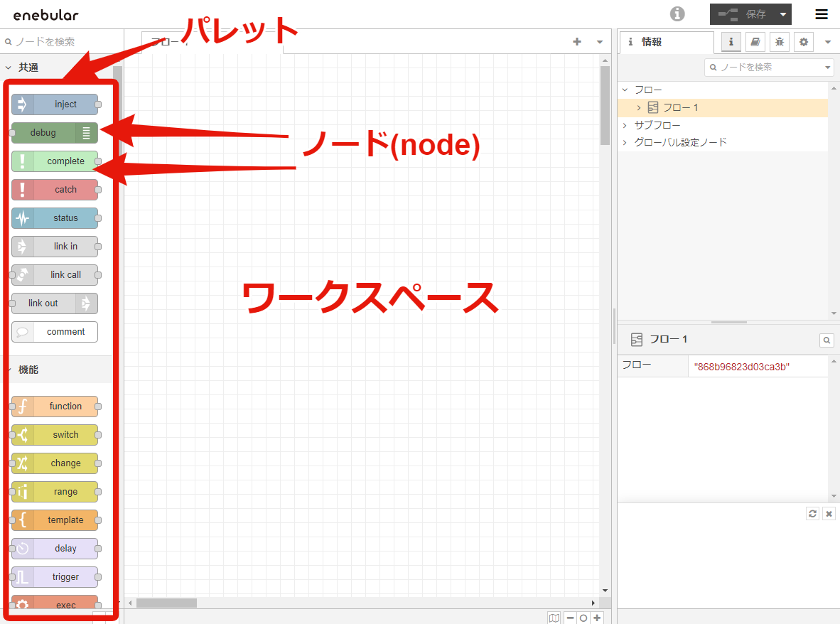Expand the フロー 1 tree item
The width and height of the screenshot is (840, 624).
(639, 107)
